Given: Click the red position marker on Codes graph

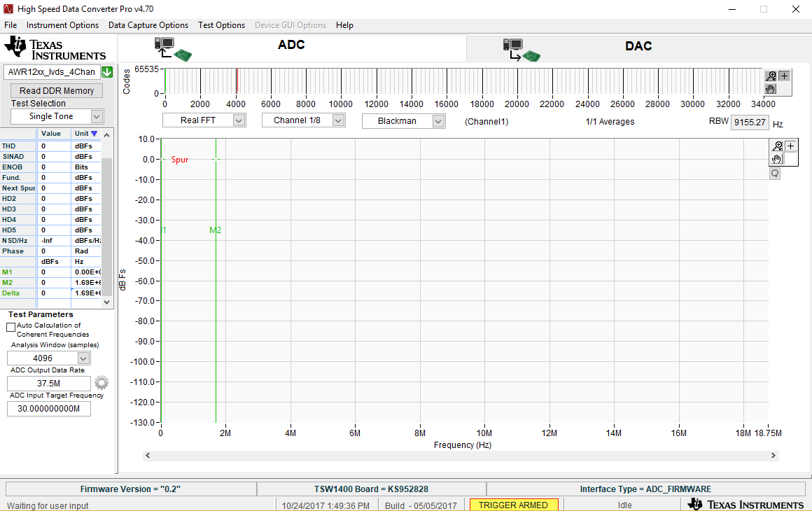Looking at the screenshot, I should coord(237,80).
